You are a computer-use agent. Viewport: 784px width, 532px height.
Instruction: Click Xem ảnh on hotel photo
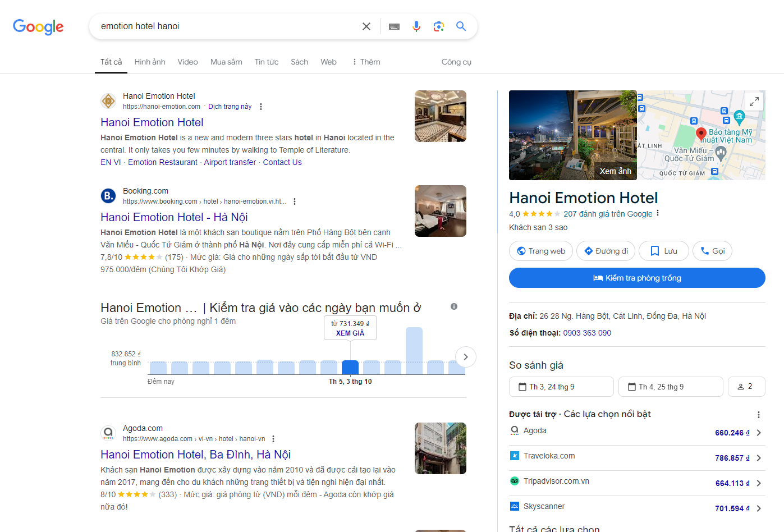[x=615, y=171]
